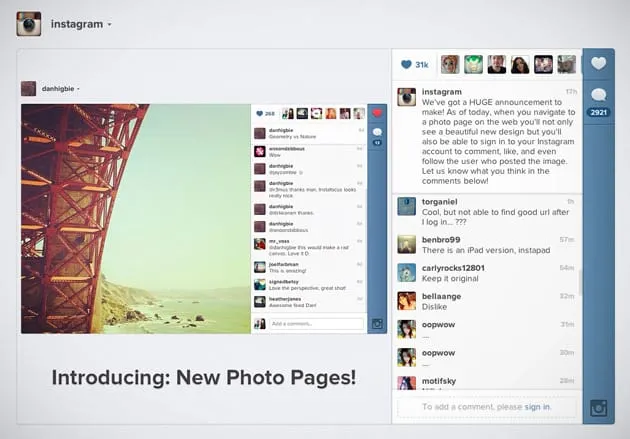Click the comments panel scrollbar

click(580, 282)
